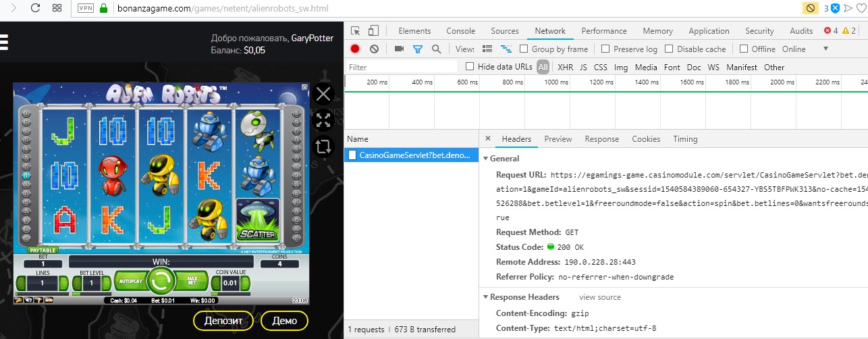Open network search magnifier icon
The image size is (868, 339).
click(436, 49)
